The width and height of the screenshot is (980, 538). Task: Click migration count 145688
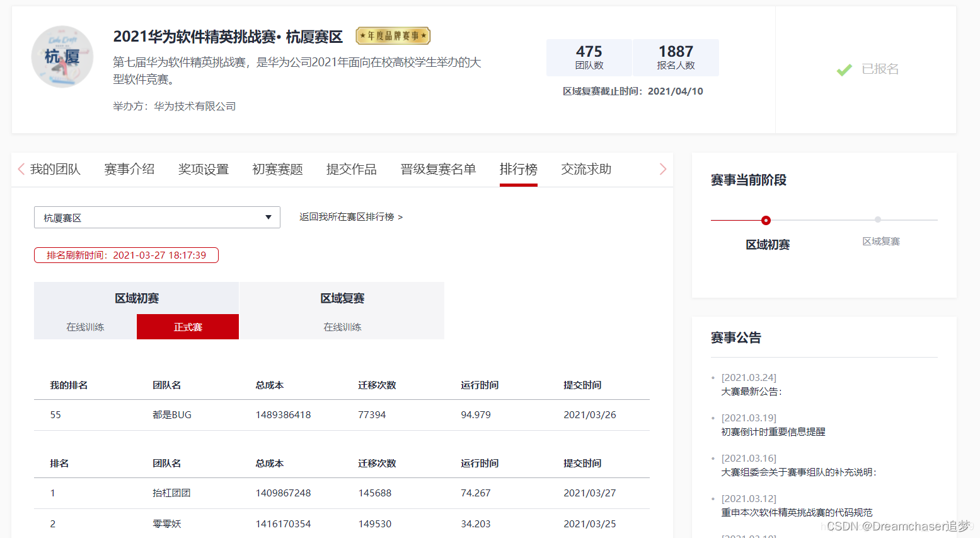[x=374, y=493]
